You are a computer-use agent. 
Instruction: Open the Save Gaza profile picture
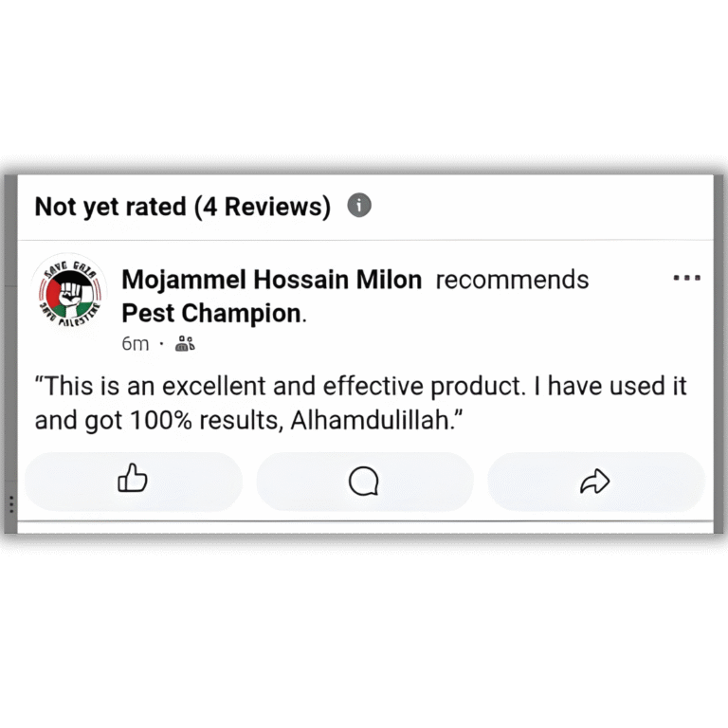(69, 291)
